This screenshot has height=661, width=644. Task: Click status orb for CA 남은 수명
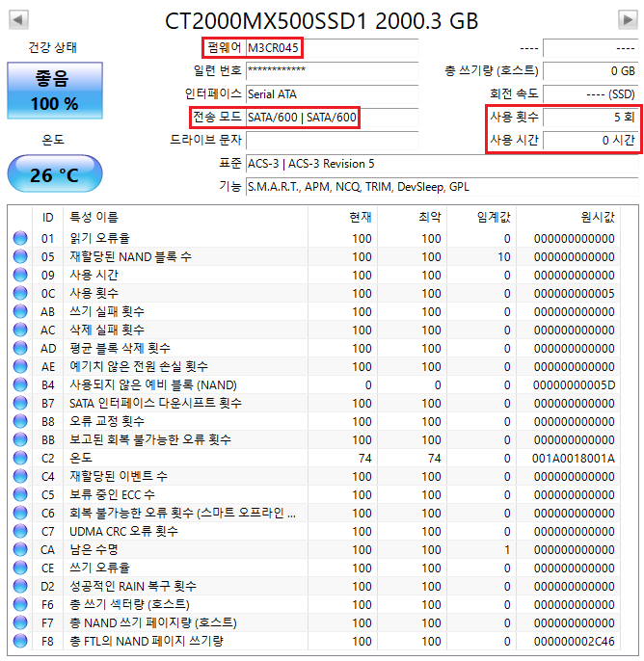20,549
